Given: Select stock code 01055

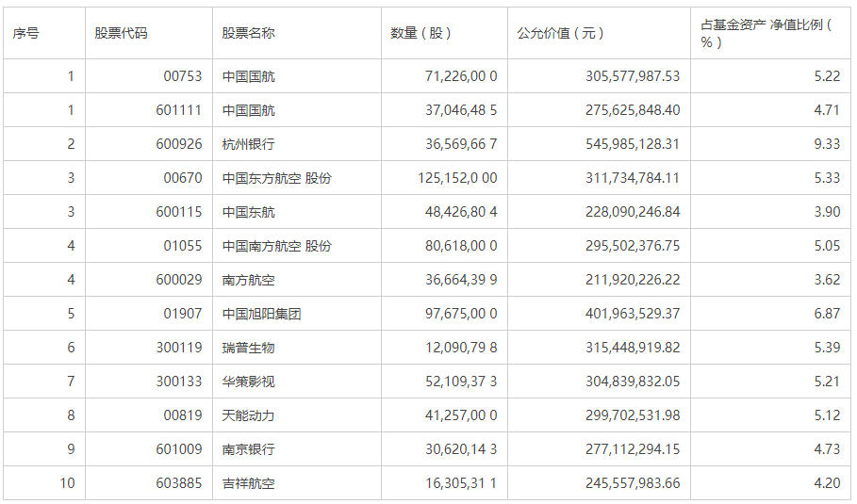Looking at the screenshot, I should tap(183, 246).
